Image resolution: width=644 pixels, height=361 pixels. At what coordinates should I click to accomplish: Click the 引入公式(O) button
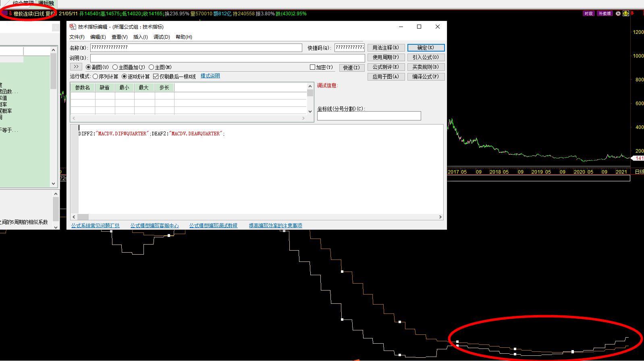click(426, 57)
